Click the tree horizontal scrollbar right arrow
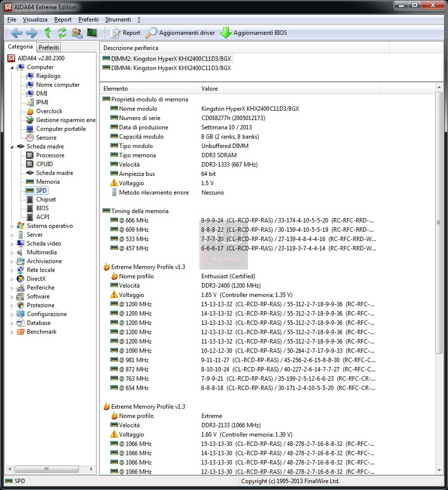Screen dimensions: 448x490 [91, 469]
